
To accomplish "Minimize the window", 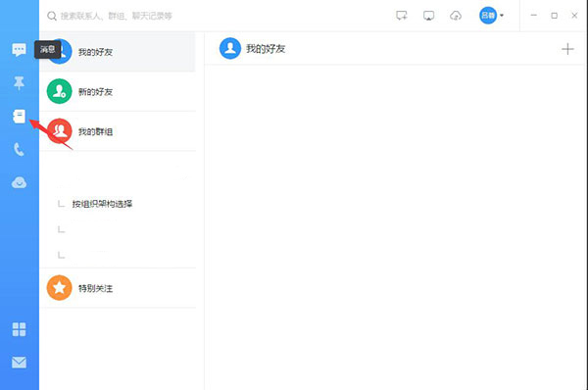I will click(x=534, y=16).
